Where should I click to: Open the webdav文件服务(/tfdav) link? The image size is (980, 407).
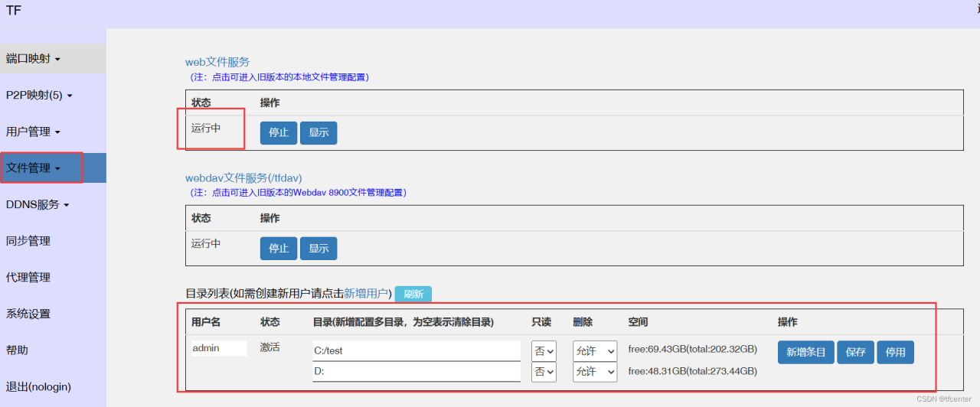pyautogui.click(x=243, y=177)
